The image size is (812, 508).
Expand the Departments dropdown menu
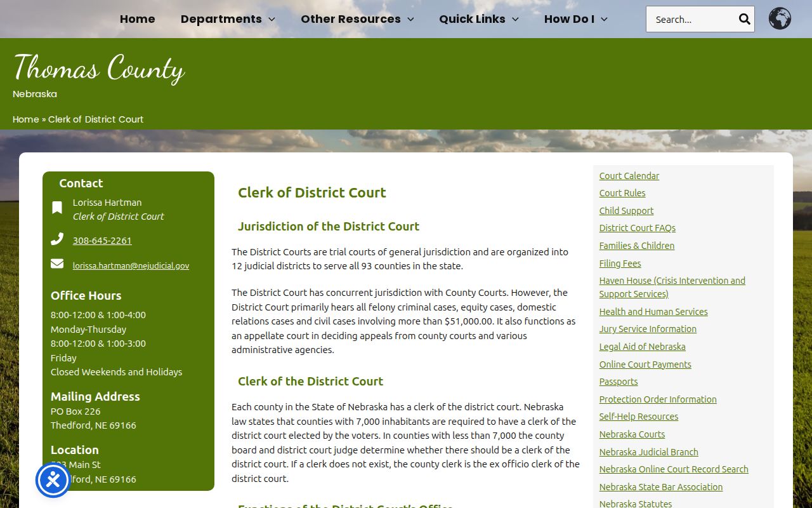pyautogui.click(x=228, y=19)
